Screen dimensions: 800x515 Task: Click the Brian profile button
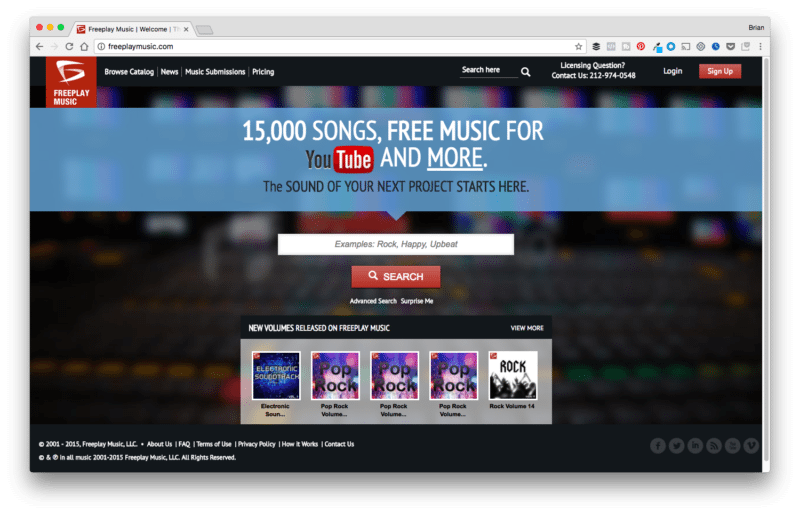coord(756,28)
